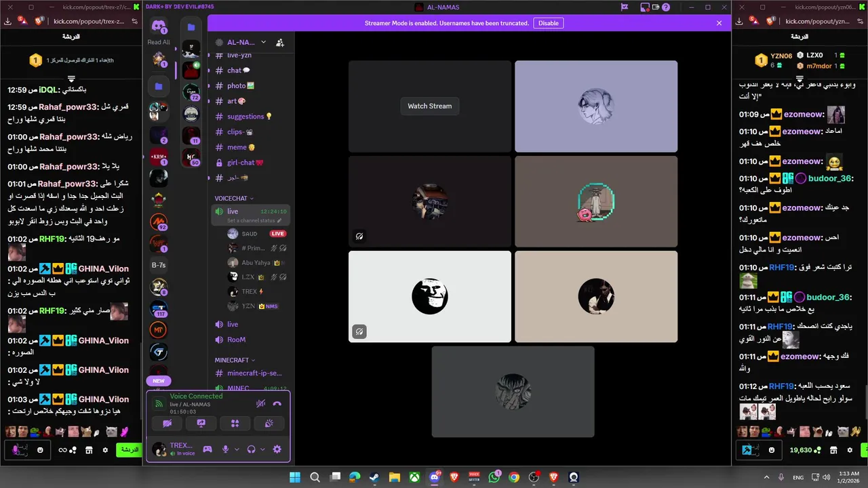The height and width of the screenshot is (488, 868).
Task: Open the MT server icon
Action: pyautogui.click(x=159, y=330)
